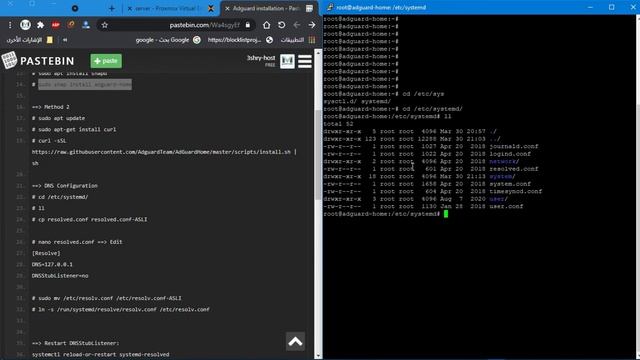Click the '==> Method 2' line

(x=51, y=107)
